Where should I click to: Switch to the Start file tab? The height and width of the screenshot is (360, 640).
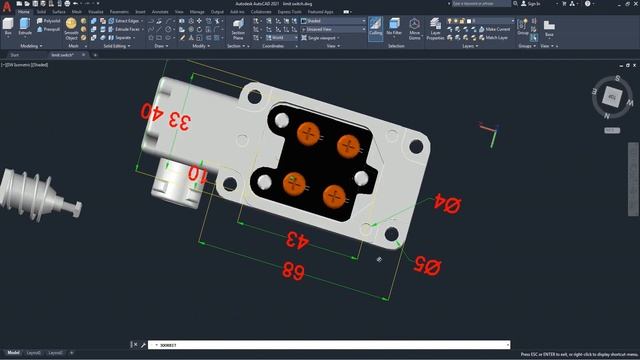pyautogui.click(x=15, y=55)
